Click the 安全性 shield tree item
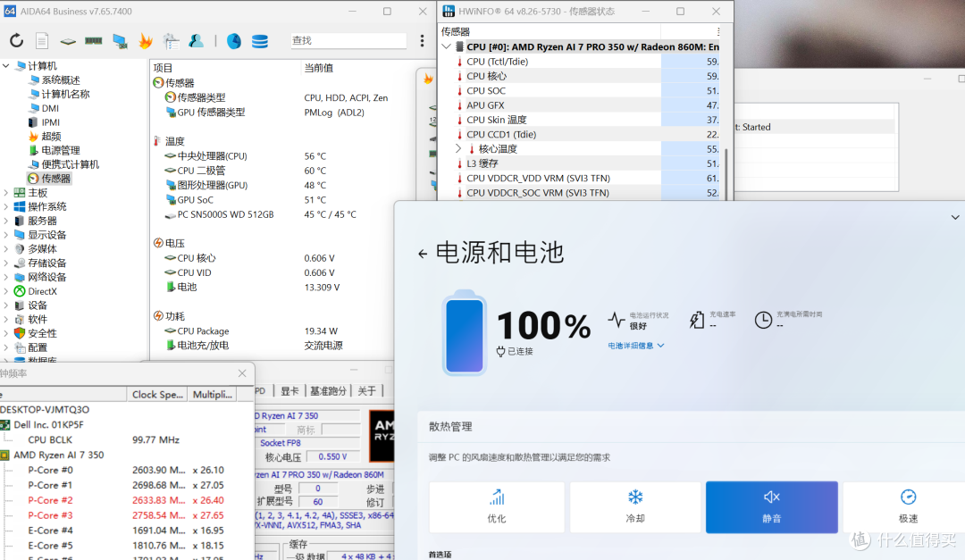 click(42, 333)
